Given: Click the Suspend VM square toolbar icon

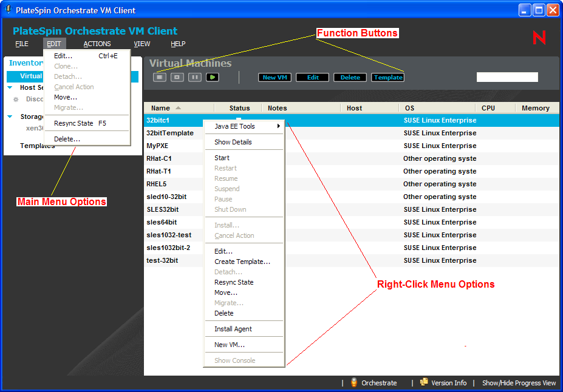Looking at the screenshot, I should (x=177, y=77).
